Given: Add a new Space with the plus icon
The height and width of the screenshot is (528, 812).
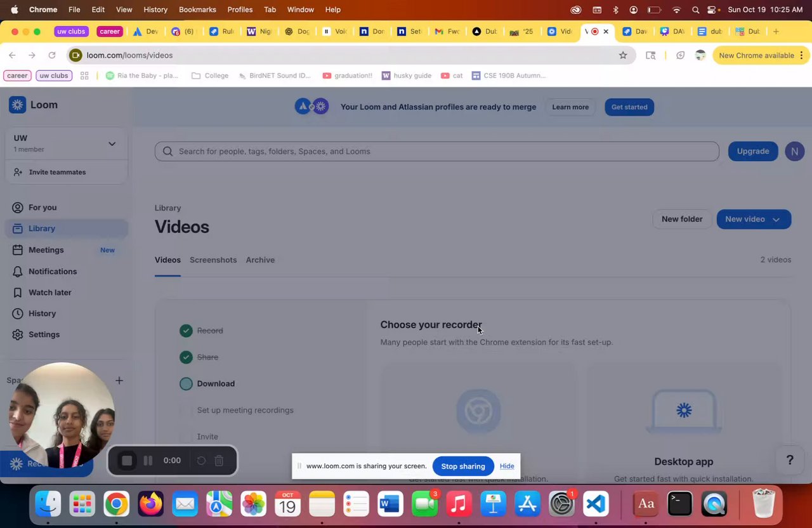Looking at the screenshot, I should (x=119, y=381).
